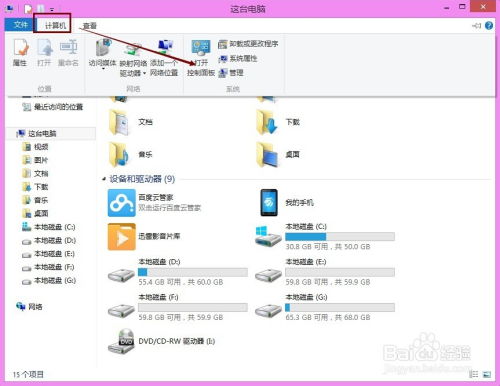The image size is (500, 386).
Task: Click the 属性 properties icon in the ribbon
Action: point(20,52)
